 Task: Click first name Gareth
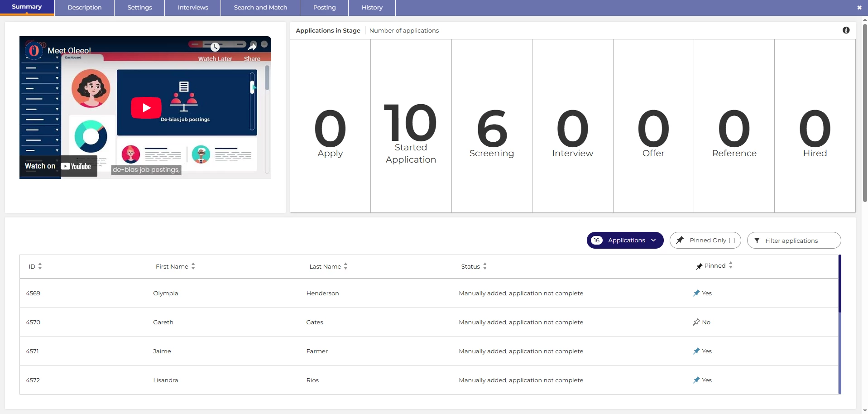[x=163, y=323]
